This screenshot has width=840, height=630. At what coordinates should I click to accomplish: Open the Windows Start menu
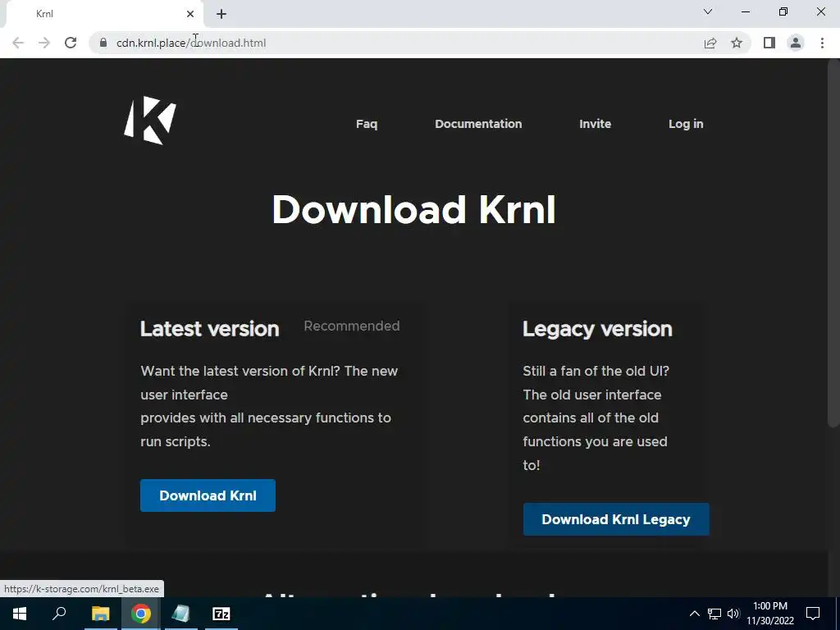[20, 614]
